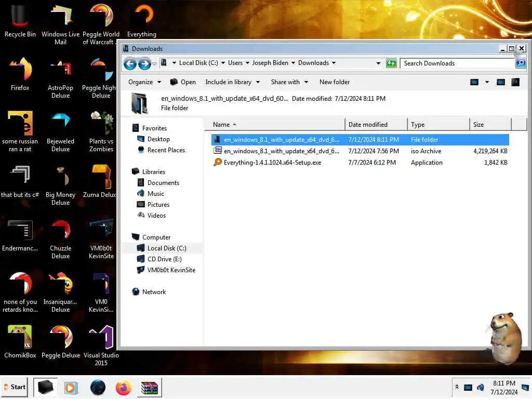
Task: Open AstroPop Deluxe desktop shortcut
Action: tap(60, 78)
